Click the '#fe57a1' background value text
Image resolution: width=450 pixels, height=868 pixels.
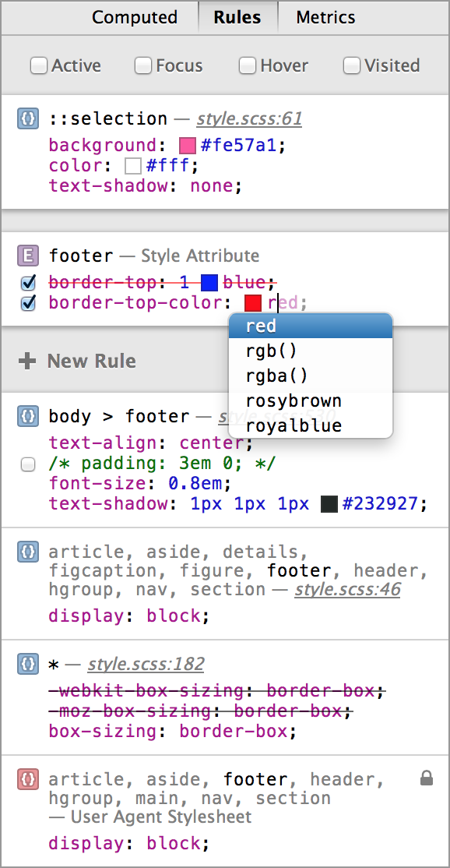[x=239, y=146]
